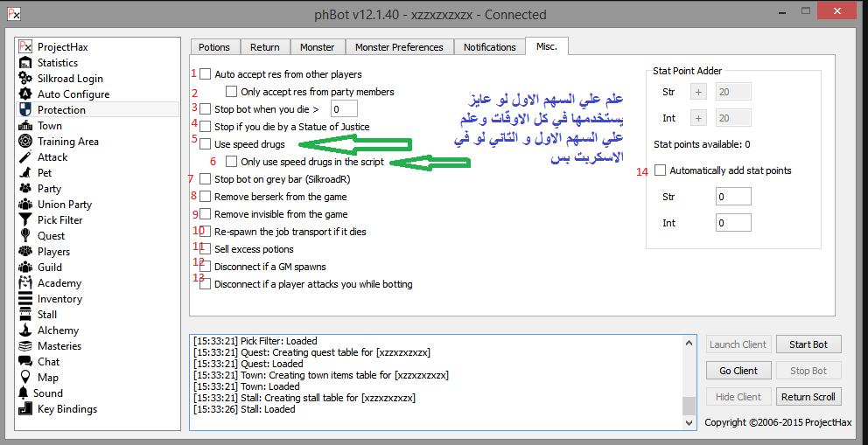Viewport: 868px width, 445px height.
Task: Click the log scrollbar up arrow
Action: (689, 343)
